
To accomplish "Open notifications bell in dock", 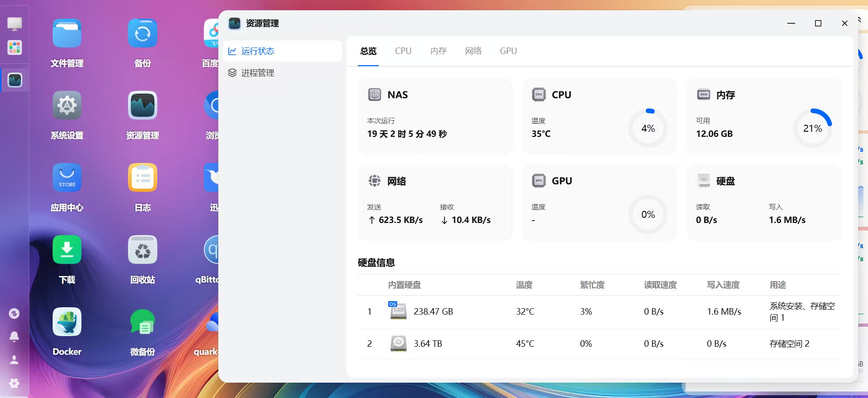I will 14,336.
